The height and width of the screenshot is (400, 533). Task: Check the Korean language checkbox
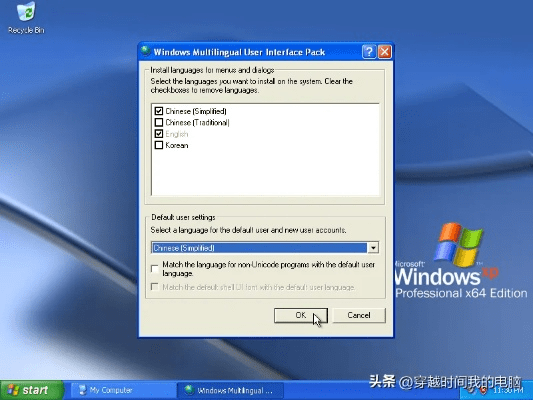point(159,145)
